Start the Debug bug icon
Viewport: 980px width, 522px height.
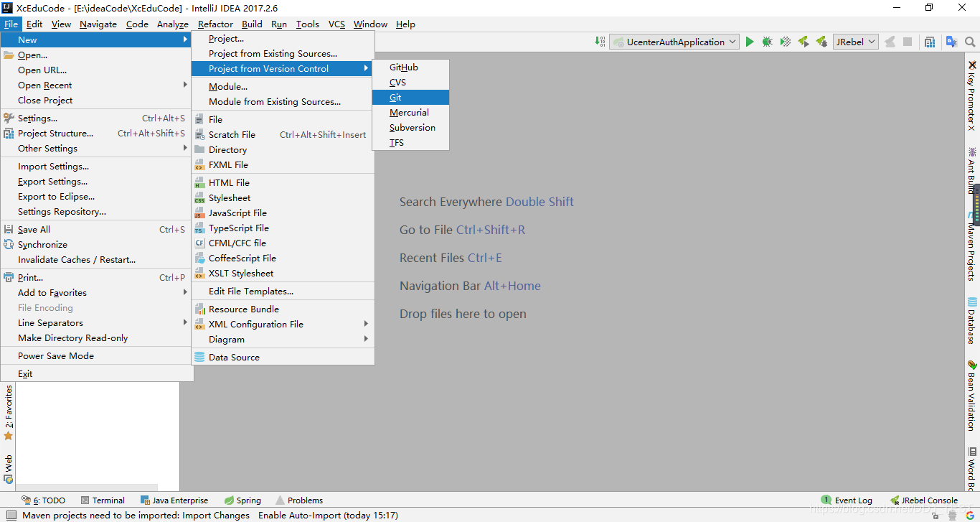pos(767,42)
